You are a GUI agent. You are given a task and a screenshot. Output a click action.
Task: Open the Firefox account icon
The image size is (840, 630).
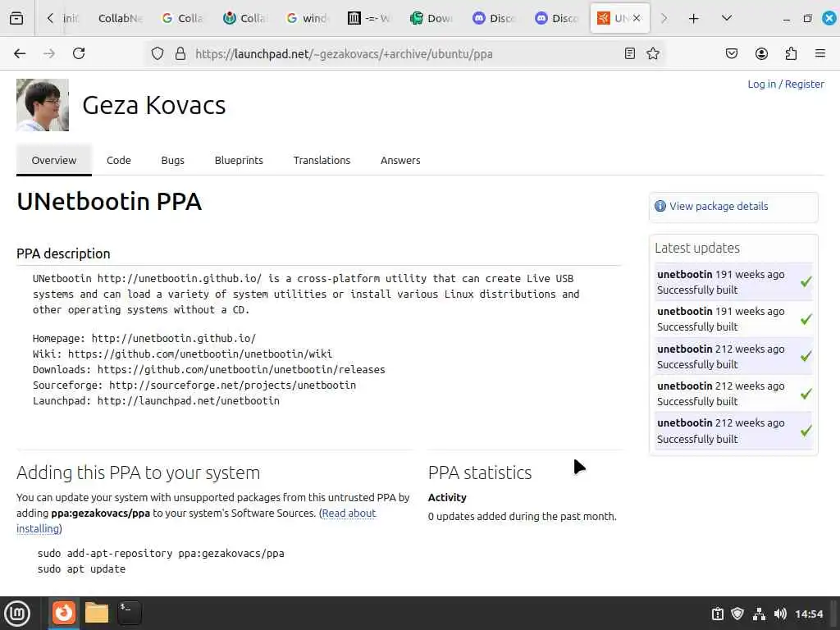point(761,53)
